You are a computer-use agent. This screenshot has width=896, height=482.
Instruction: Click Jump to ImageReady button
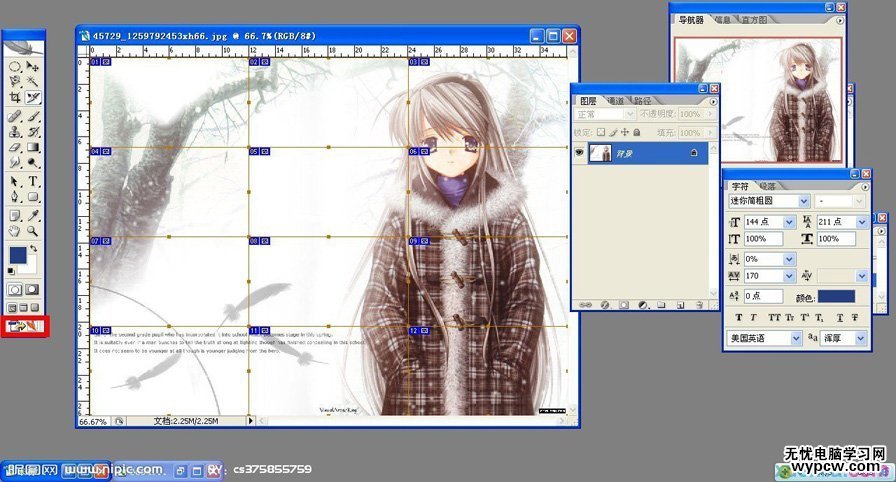25,326
